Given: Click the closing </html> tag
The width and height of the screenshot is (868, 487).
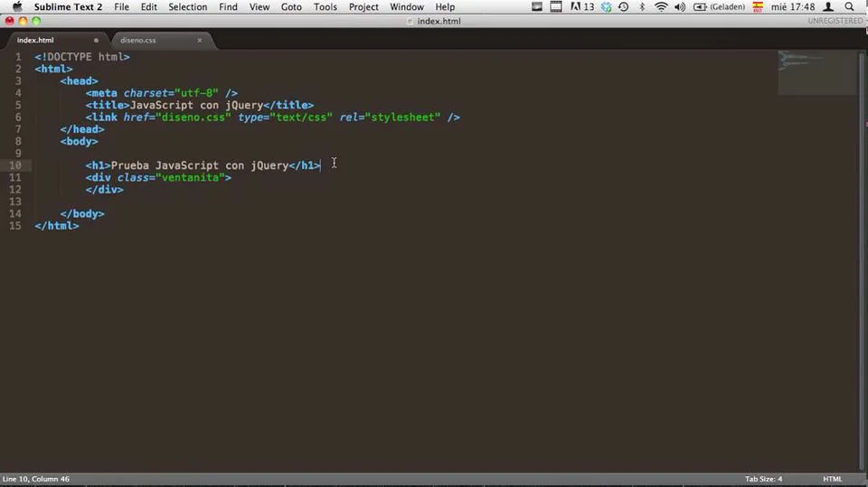Looking at the screenshot, I should [56, 226].
